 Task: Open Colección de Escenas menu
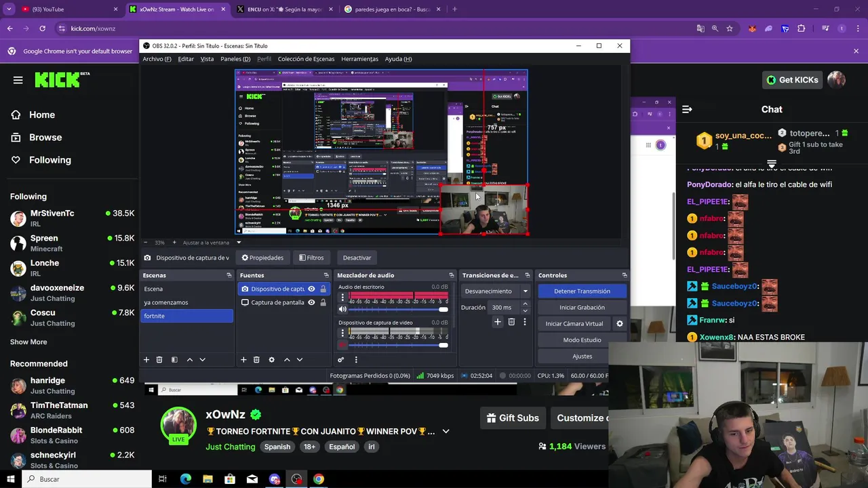306,59
